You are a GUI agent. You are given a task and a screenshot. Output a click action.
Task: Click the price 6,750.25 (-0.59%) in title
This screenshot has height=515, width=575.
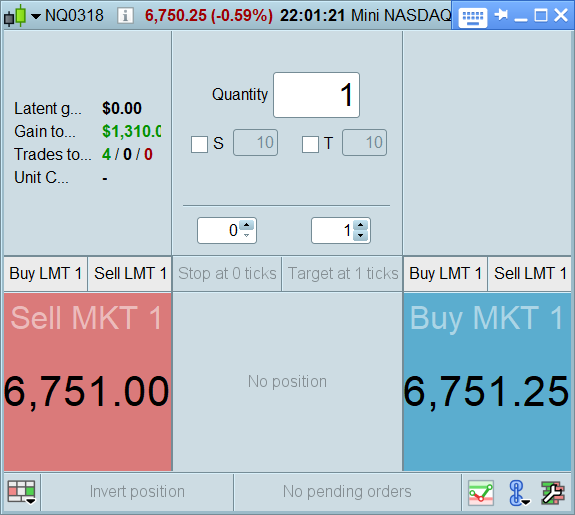pyautogui.click(x=209, y=15)
